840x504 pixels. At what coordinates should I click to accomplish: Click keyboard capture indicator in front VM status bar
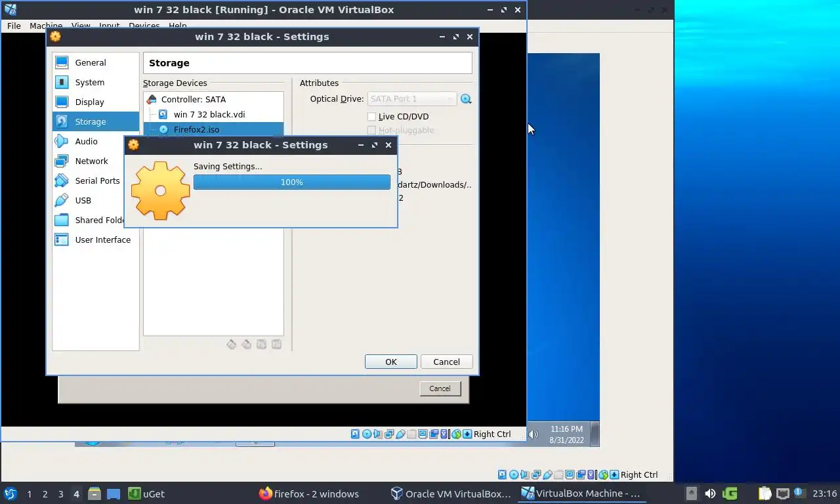pos(467,434)
